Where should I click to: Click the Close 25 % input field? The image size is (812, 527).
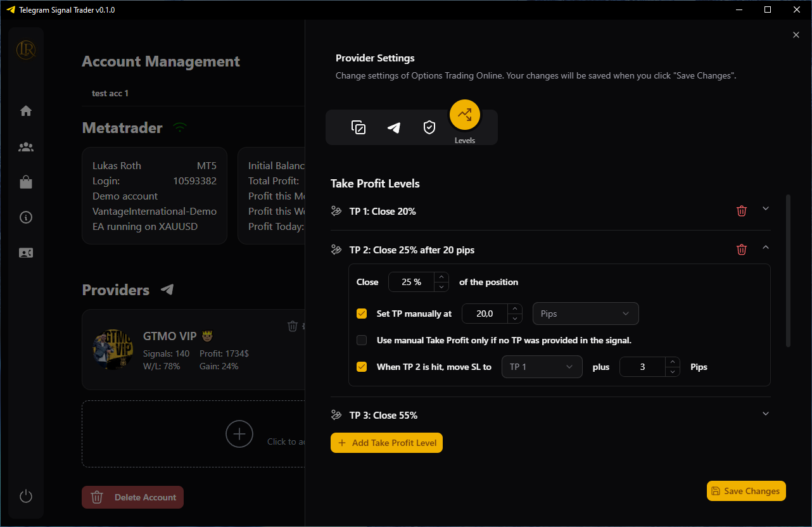click(x=411, y=282)
